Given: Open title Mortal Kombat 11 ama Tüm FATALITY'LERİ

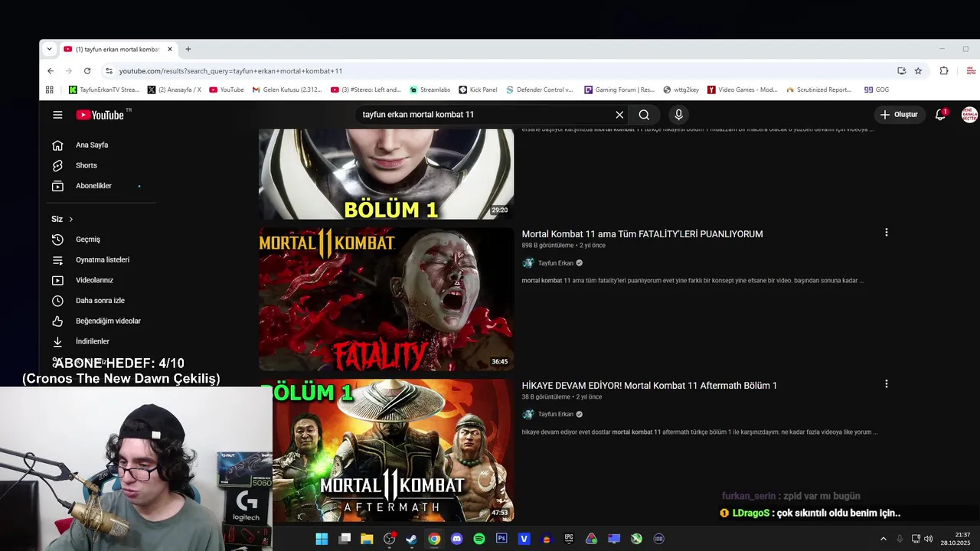Looking at the screenshot, I should click(642, 234).
